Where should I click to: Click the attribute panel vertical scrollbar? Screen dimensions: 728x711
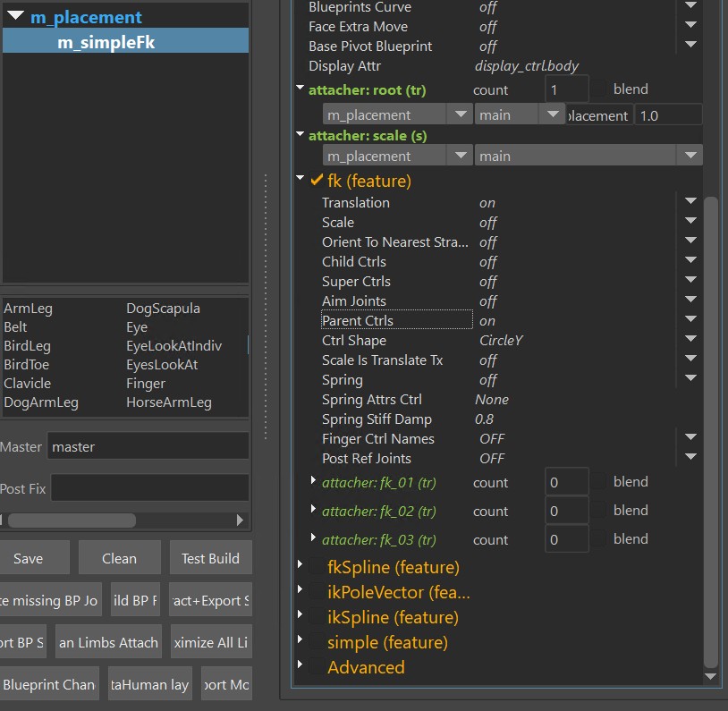click(710, 432)
